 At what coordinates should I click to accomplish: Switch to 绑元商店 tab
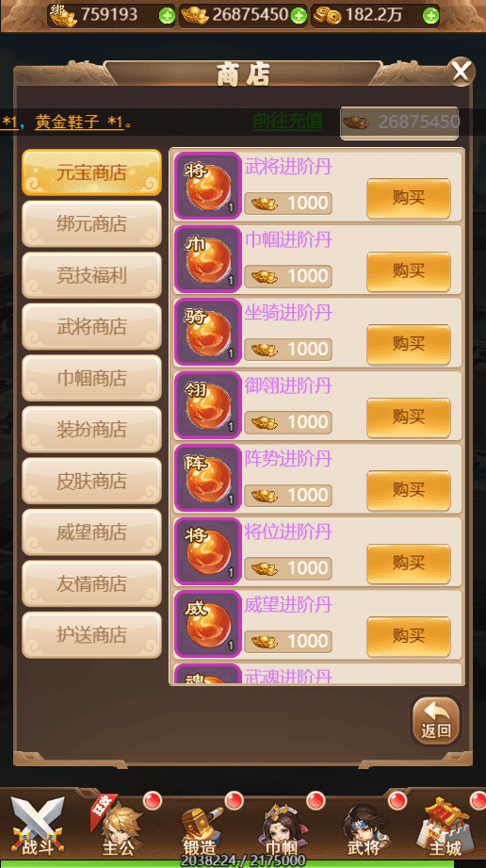92,223
